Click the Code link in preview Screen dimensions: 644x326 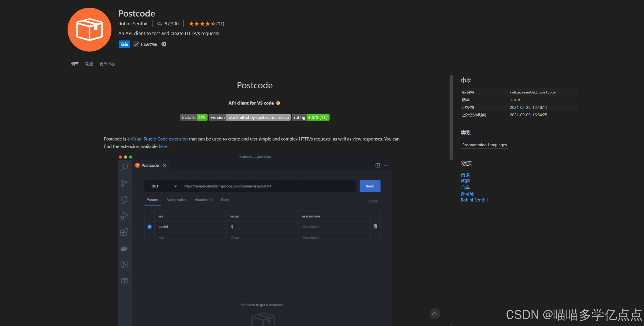[x=373, y=201]
